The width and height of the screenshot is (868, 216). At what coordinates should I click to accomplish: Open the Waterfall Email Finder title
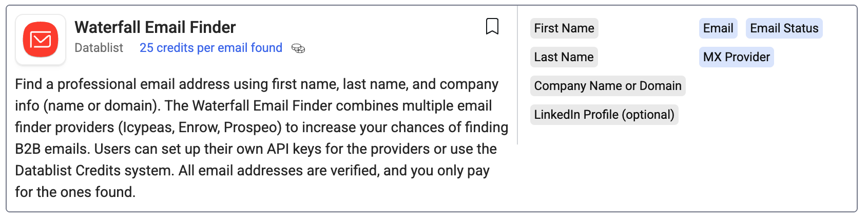point(155,27)
